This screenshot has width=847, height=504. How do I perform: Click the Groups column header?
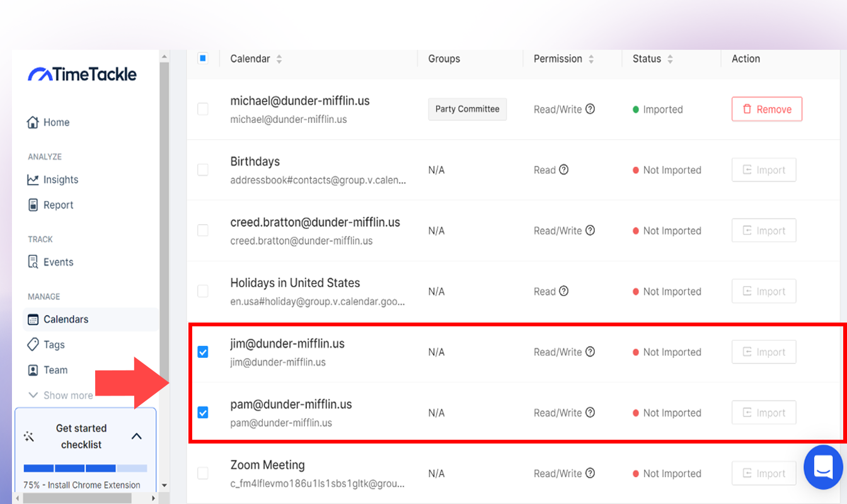click(x=444, y=59)
